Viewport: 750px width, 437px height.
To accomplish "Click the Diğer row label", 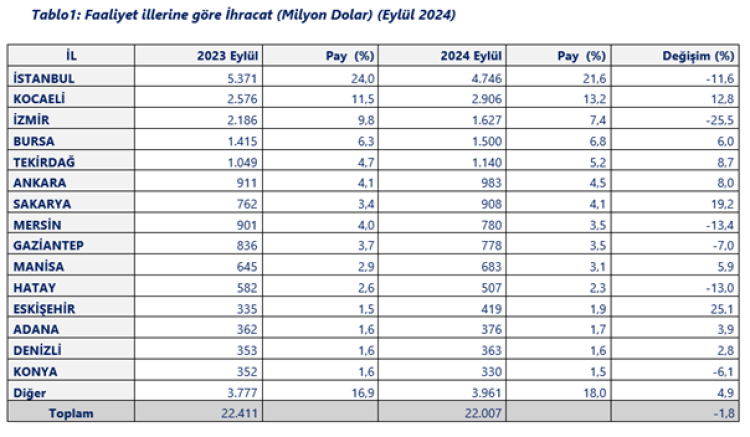I will (28, 391).
